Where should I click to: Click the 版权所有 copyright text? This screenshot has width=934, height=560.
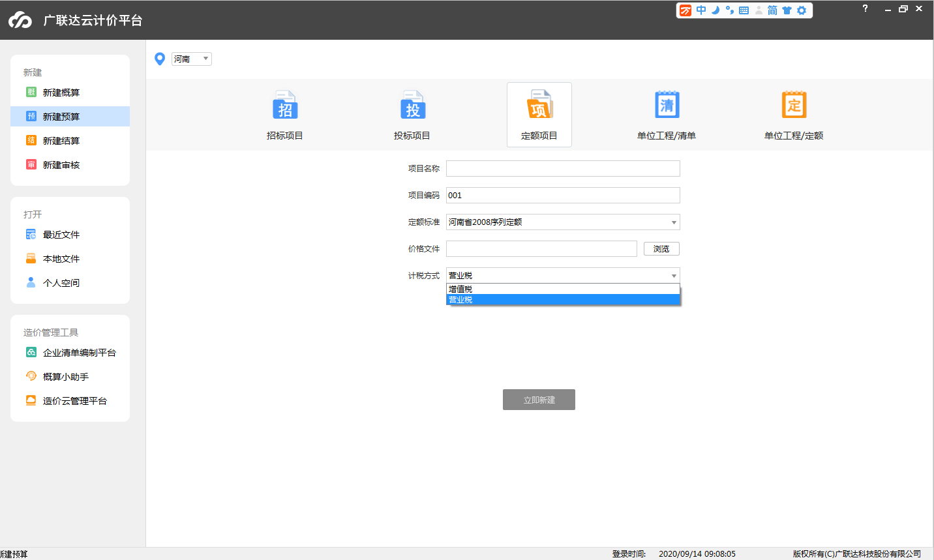pyautogui.click(x=857, y=554)
